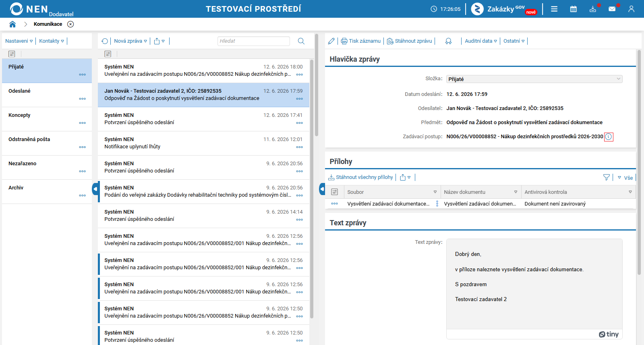The height and width of the screenshot is (345, 644).
Task: Open the Vše filter dropdown
Action: click(x=625, y=178)
